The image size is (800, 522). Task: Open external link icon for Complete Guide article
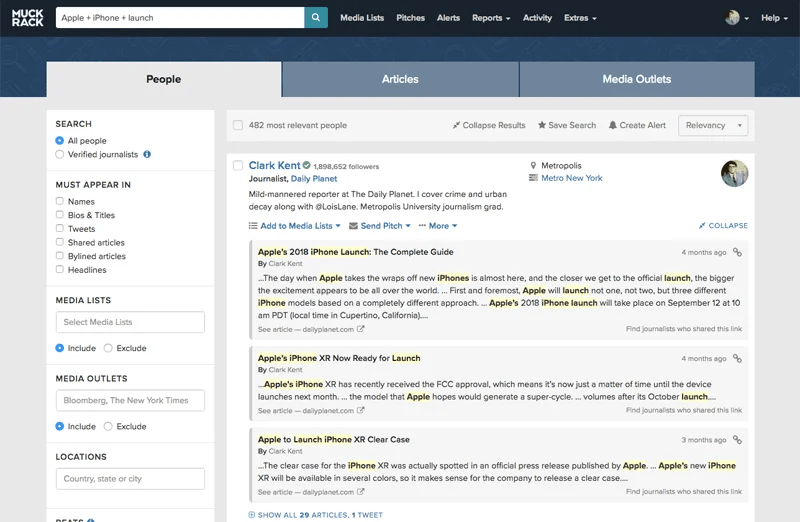click(x=361, y=329)
